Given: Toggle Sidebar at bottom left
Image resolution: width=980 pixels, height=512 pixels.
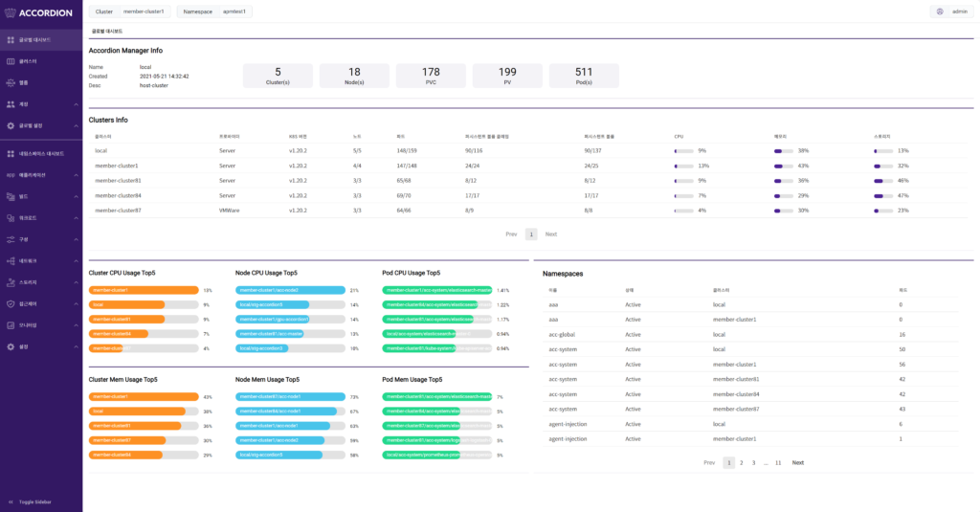Looking at the screenshot, I should coord(30,502).
